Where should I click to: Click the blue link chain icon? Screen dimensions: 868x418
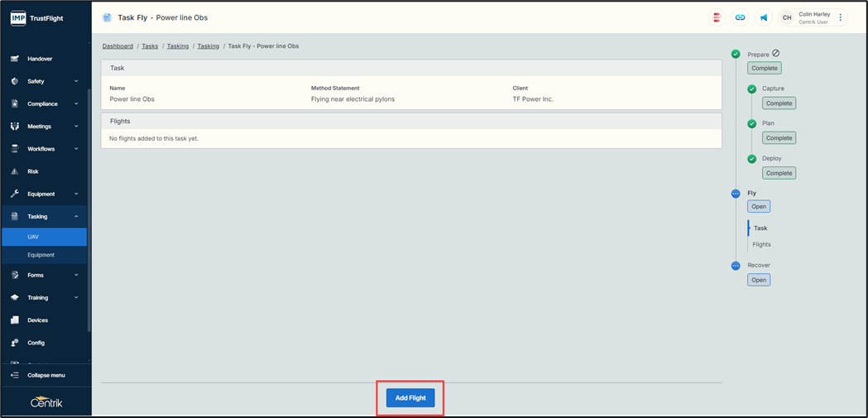tap(740, 17)
